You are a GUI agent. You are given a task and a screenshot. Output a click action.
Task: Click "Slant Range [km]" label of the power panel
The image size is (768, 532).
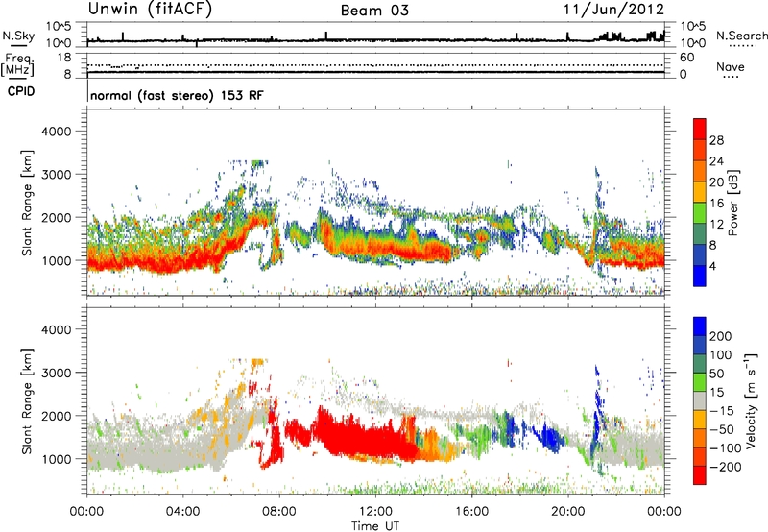click(x=27, y=203)
